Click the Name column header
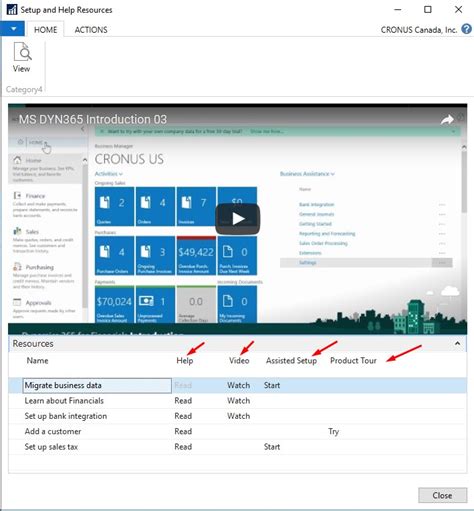The height and width of the screenshot is (511, 474). tap(37, 360)
